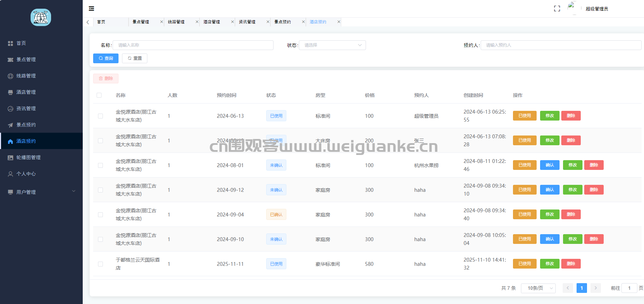
Task: Toggle fullscreen mode icon
Action: [557, 9]
